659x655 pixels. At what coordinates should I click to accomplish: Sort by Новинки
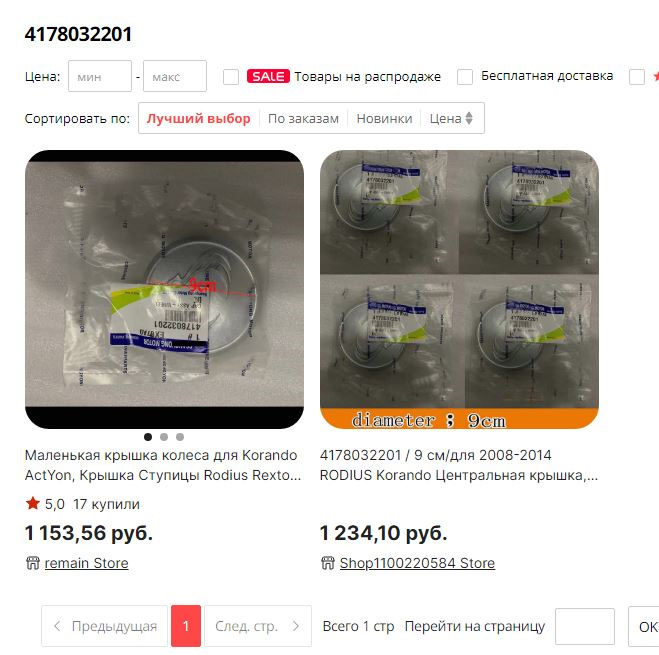[384, 119]
